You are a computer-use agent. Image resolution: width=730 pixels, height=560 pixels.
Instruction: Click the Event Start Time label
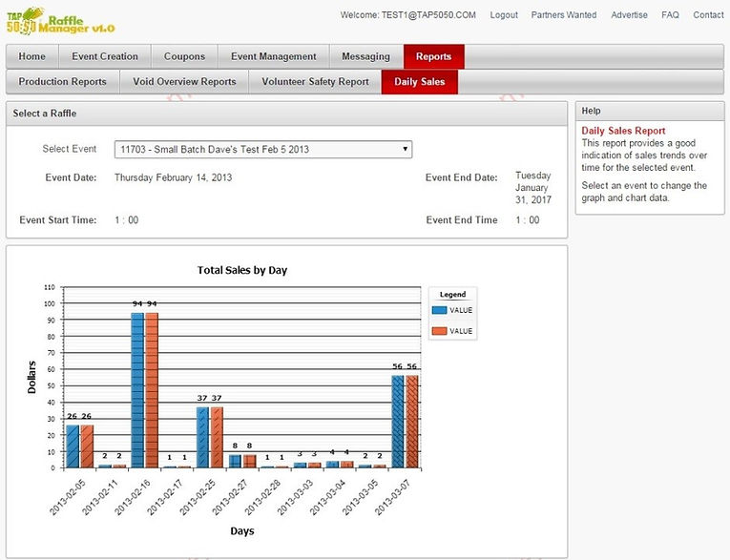(x=58, y=219)
